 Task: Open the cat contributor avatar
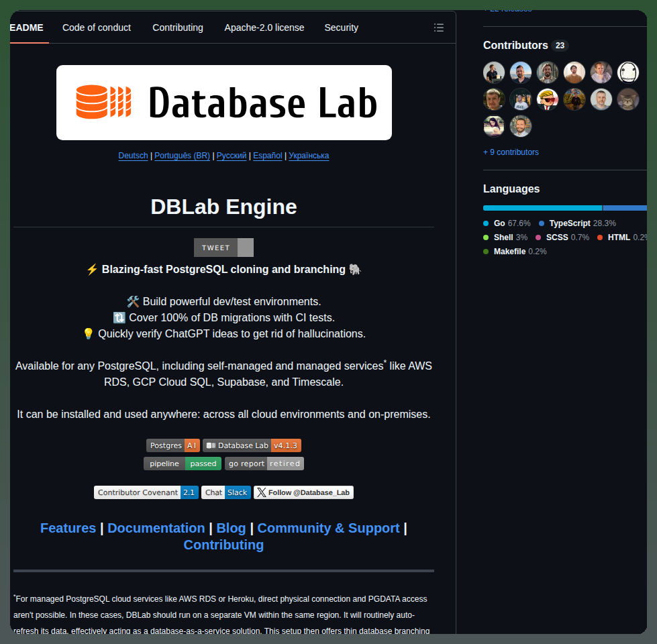[628, 99]
